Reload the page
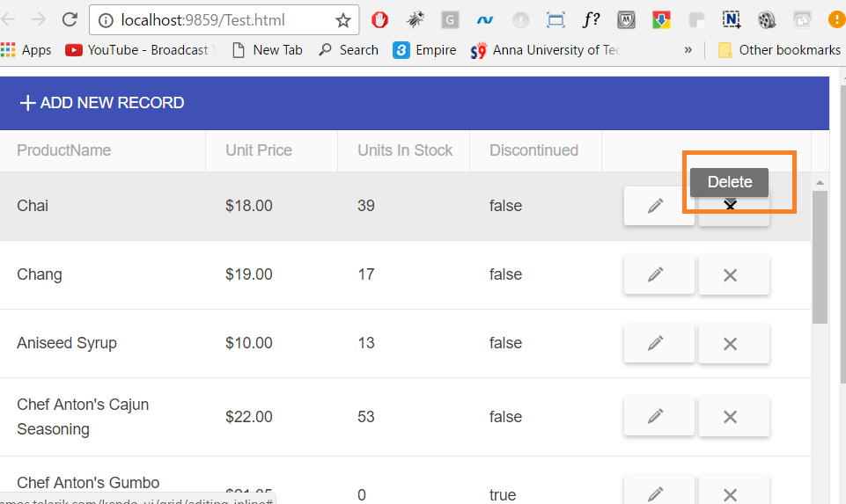 pos(70,19)
